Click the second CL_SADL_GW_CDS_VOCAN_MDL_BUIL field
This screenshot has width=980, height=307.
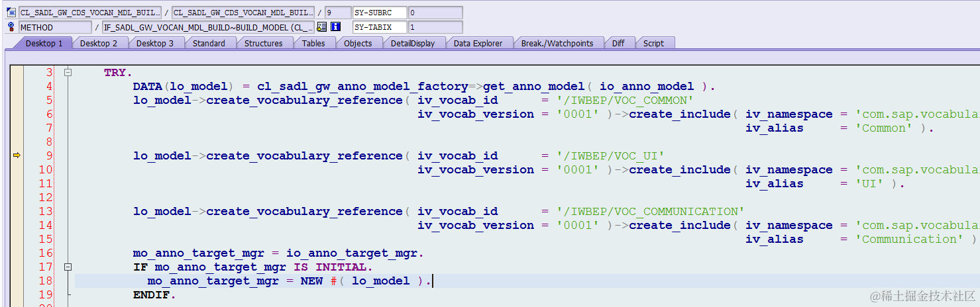click(x=243, y=13)
